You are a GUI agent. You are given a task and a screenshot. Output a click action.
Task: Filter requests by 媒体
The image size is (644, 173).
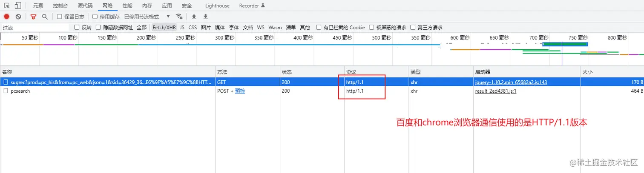point(220,27)
